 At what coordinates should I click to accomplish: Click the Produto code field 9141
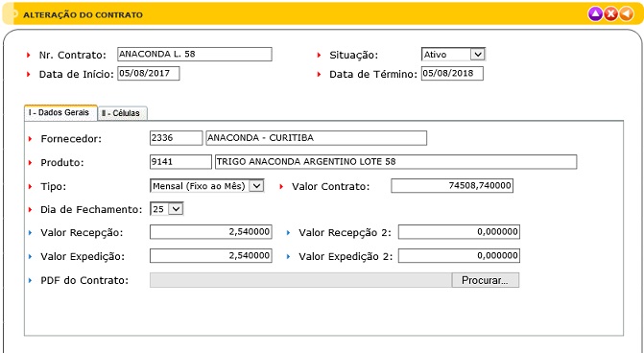coord(180,162)
